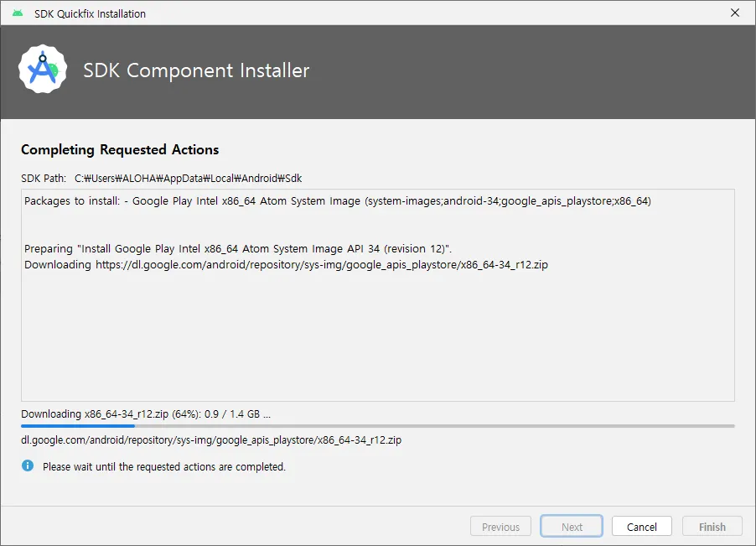Screen dimensions: 756x546
Task: Click the Preparing Install Google Play line
Action: click(238, 249)
